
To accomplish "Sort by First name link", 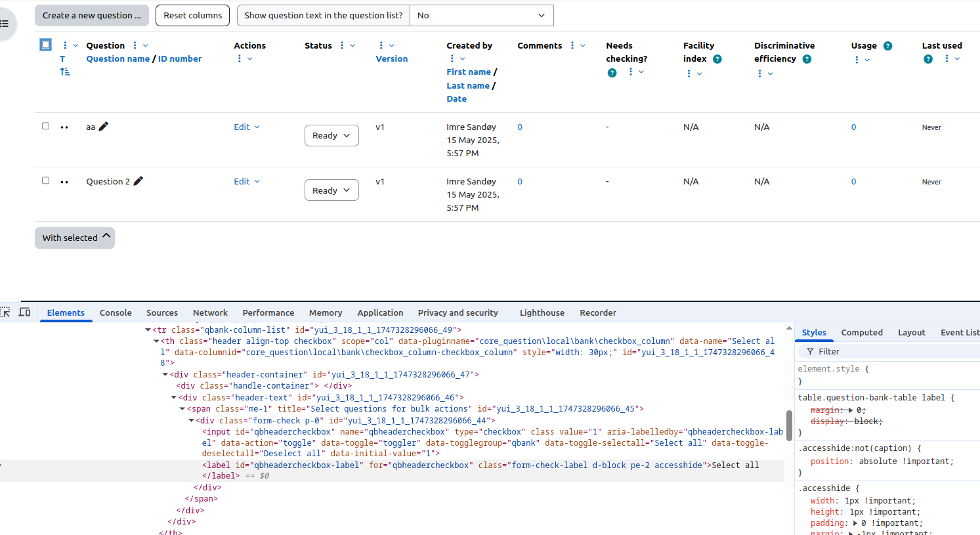I will point(469,72).
